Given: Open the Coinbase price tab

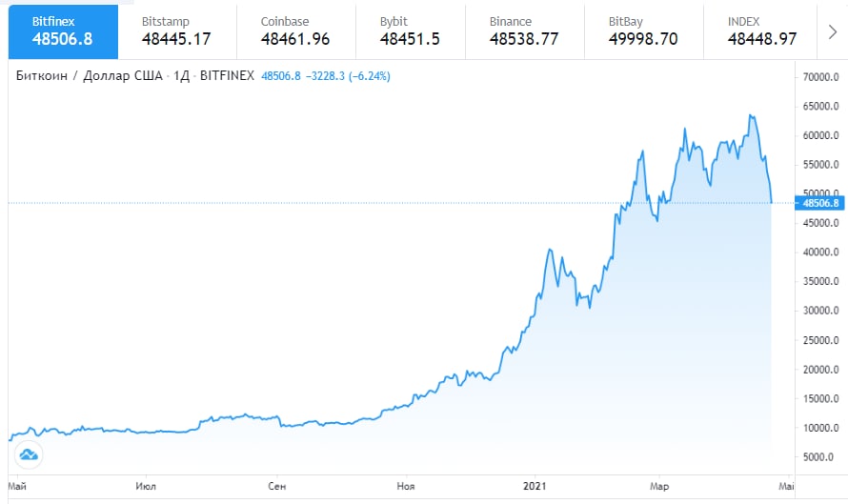Looking at the screenshot, I should click(294, 31).
